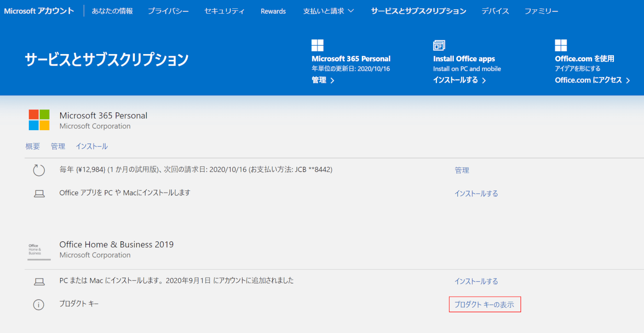Select セキュリティ in the top navigation
This screenshot has width=644, height=333.
point(225,11)
